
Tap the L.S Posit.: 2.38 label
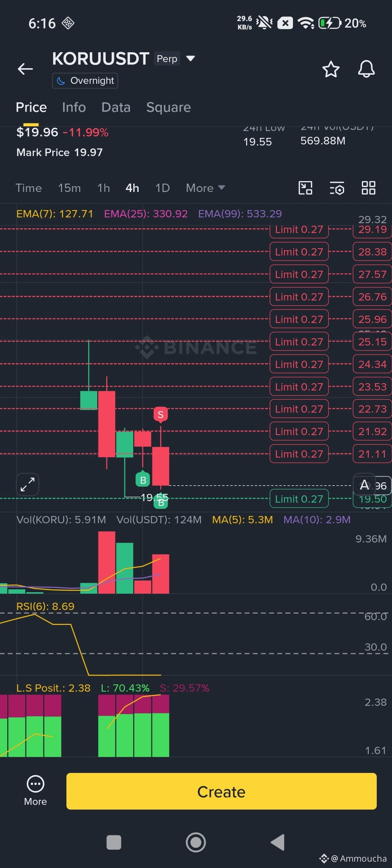click(x=53, y=688)
